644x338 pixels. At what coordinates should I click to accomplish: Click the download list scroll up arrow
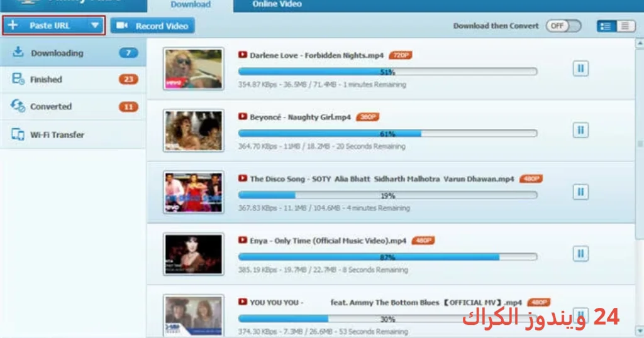(x=640, y=43)
